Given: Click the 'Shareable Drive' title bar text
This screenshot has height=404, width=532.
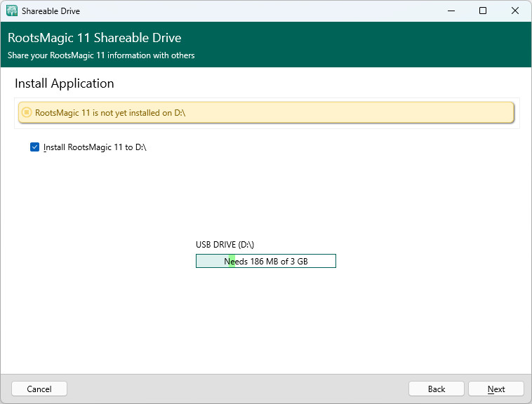Looking at the screenshot, I should [51, 11].
